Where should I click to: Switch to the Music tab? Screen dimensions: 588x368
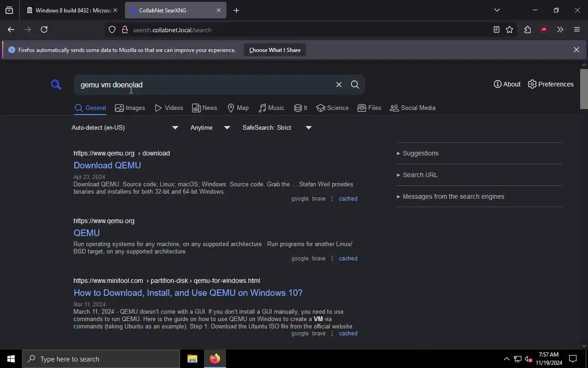(x=271, y=108)
